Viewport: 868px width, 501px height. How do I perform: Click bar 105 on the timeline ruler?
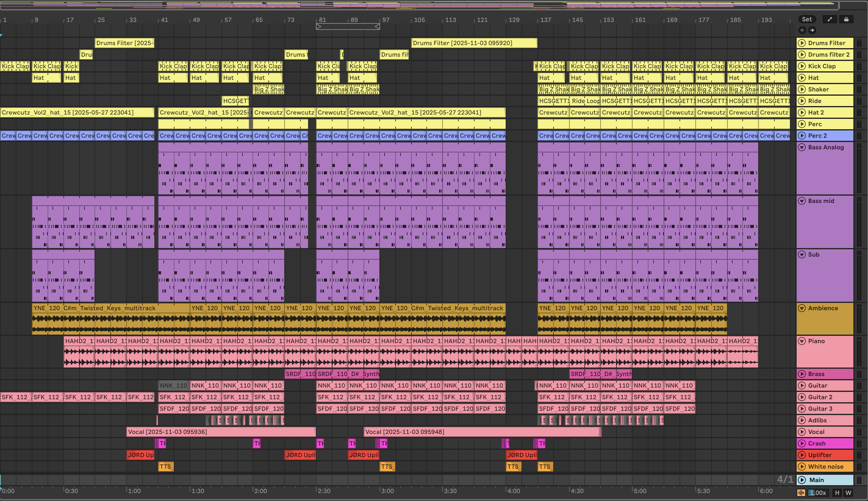[x=419, y=20]
